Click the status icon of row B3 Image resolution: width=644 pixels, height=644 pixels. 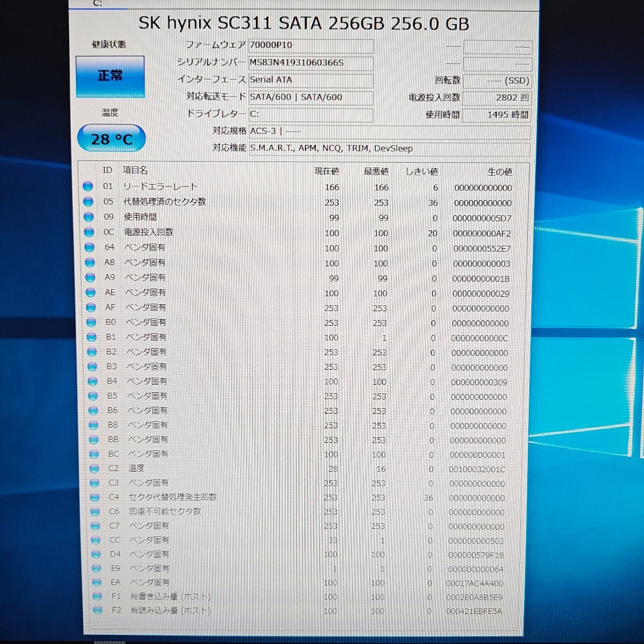pyautogui.click(x=92, y=367)
